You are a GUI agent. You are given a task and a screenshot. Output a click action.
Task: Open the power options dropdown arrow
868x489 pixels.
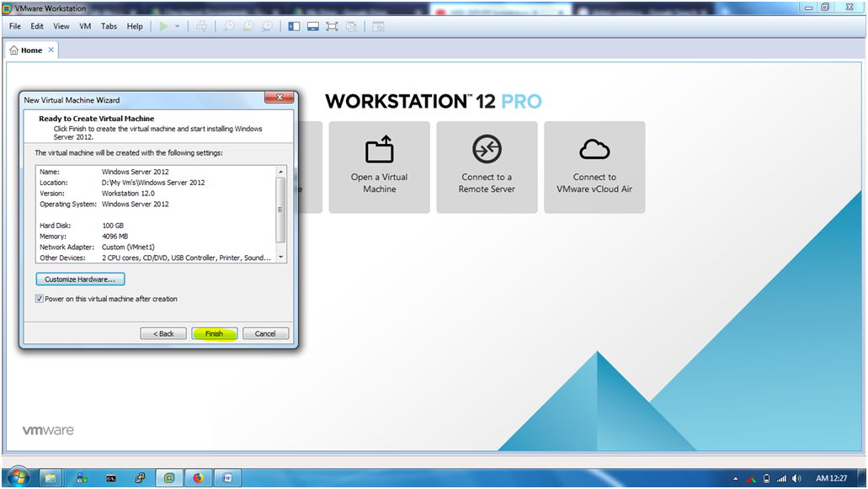pyautogui.click(x=177, y=26)
